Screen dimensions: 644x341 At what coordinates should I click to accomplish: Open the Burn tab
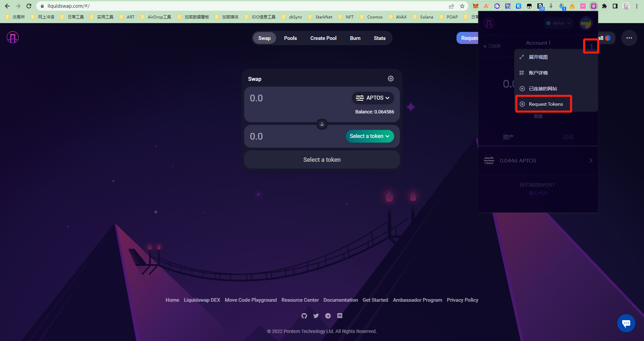[x=355, y=38]
